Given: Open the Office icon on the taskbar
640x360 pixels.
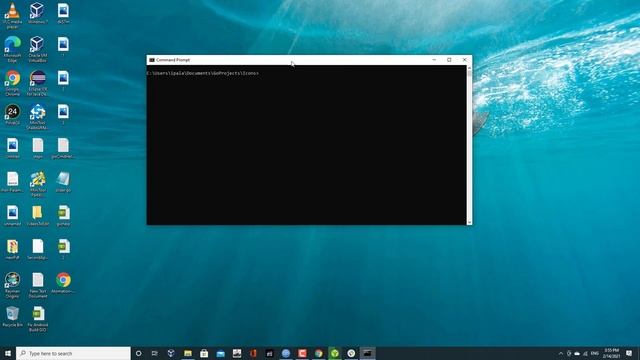Looking at the screenshot, I should point(253,353).
